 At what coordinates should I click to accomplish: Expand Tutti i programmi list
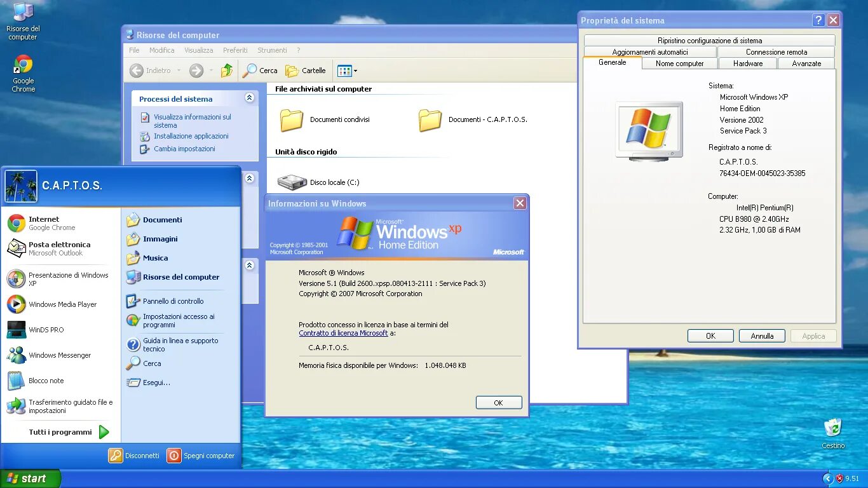tap(69, 432)
